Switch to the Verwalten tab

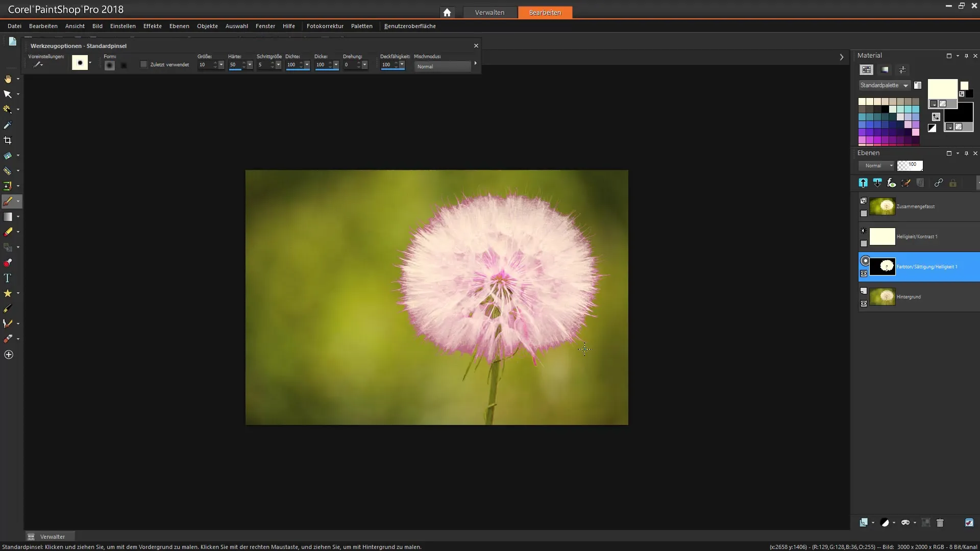489,12
